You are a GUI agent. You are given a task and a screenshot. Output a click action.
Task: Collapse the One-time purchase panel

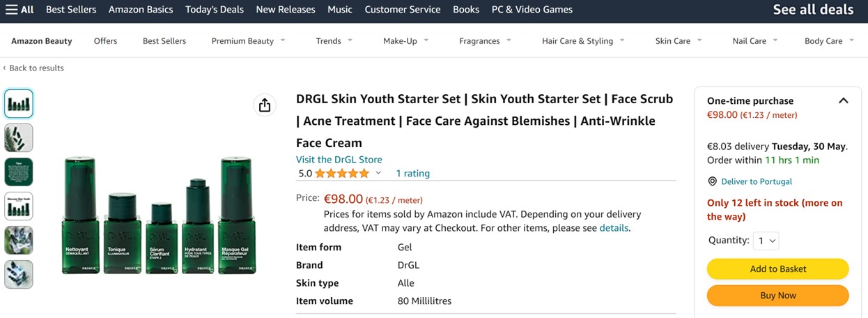843,101
